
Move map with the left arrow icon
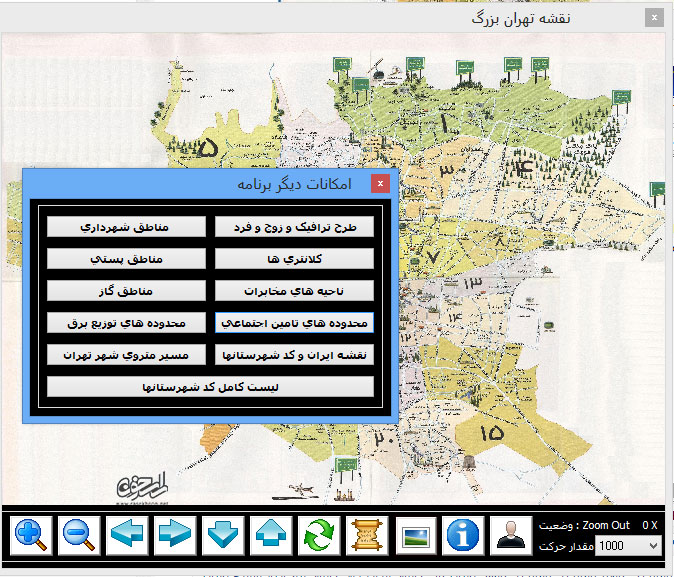127,535
